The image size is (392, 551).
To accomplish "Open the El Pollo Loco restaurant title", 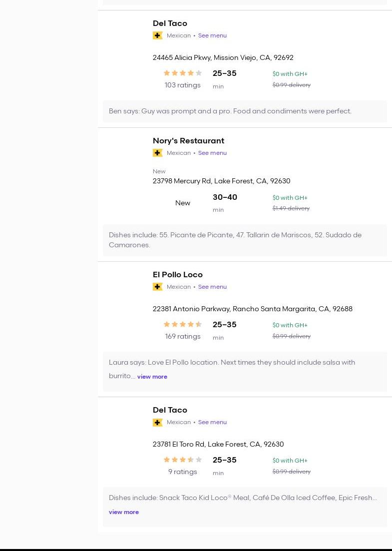I will (x=177, y=275).
